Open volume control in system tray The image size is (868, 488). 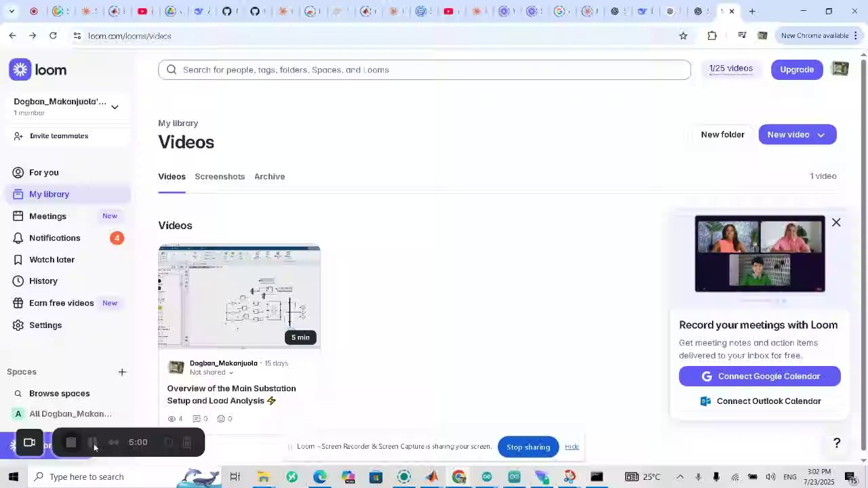(x=770, y=476)
